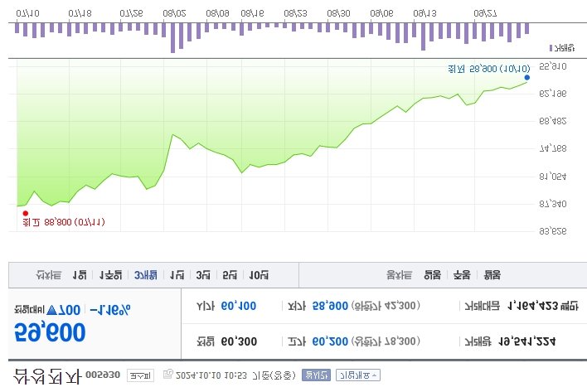Show the 3년 line chart

(202, 274)
